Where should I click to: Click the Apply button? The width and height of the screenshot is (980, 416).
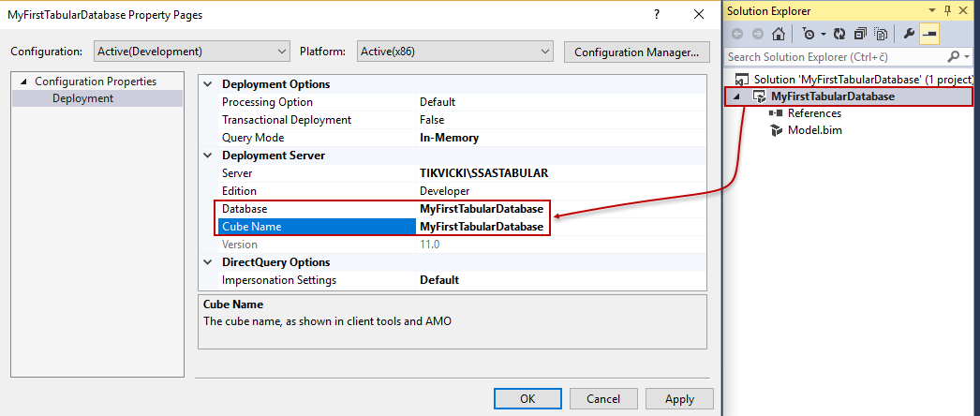coord(679,399)
